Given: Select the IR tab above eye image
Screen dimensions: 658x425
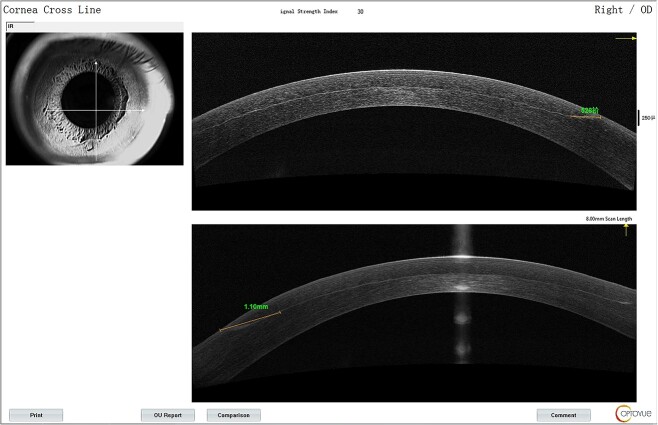Looking at the screenshot, I should [x=20, y=26].
